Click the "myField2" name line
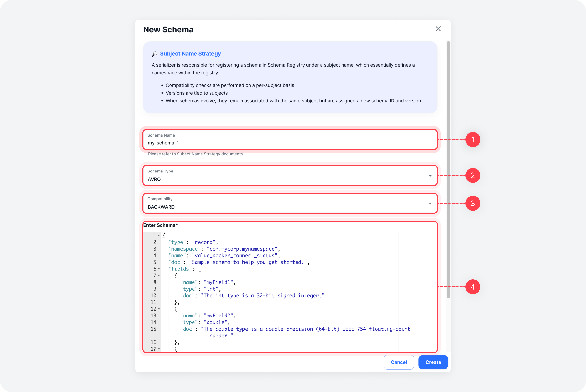Viewport: 586px width, 392px height. (208, 316)
